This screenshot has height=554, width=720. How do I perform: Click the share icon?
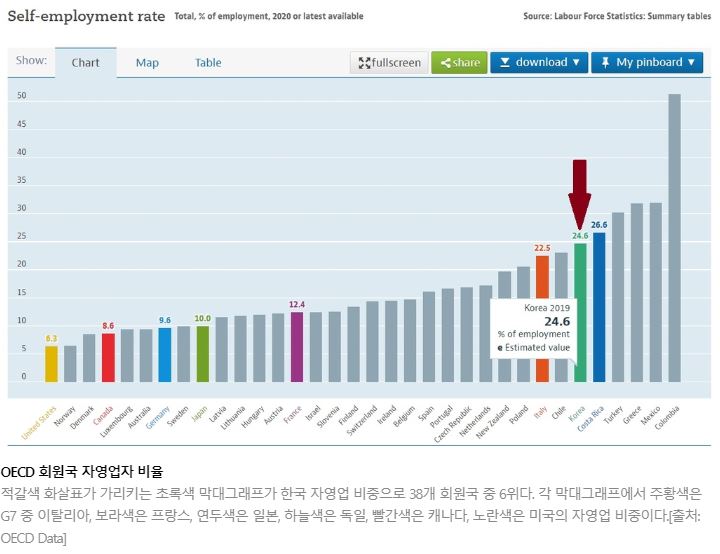click(x=445, y=63)
